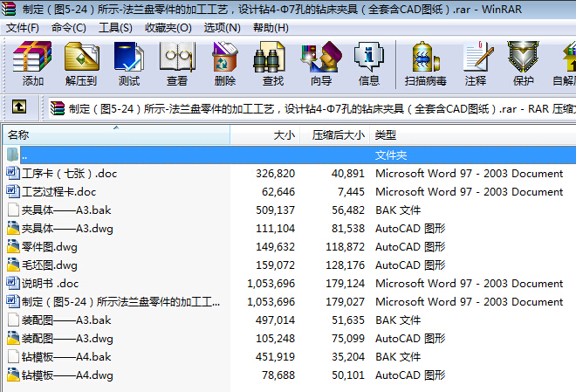576x392 pixels.
Task: Click packed size value 7,445
Action: [x=351, y=192]
